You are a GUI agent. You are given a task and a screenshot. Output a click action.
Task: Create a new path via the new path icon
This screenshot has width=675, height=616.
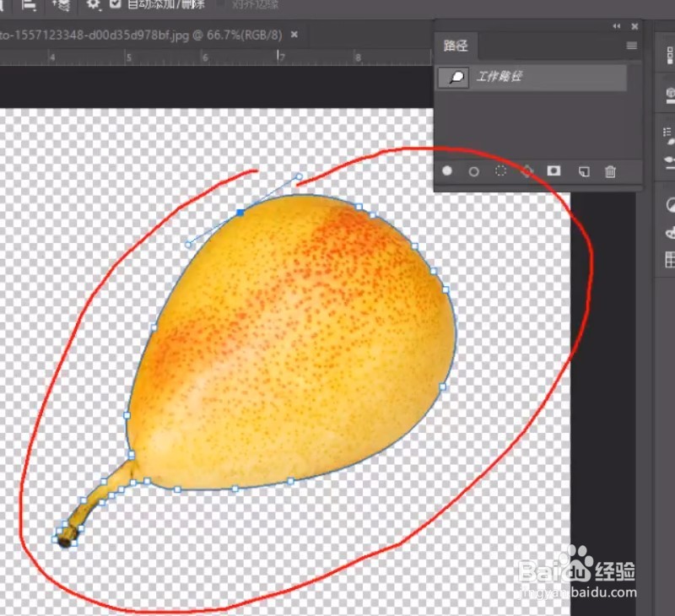[583, 172]
